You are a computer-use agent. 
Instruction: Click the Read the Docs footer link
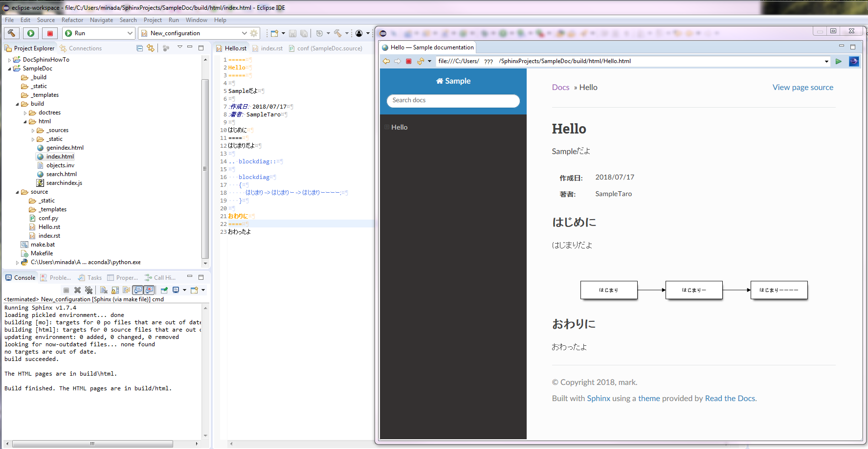[730, 399]
